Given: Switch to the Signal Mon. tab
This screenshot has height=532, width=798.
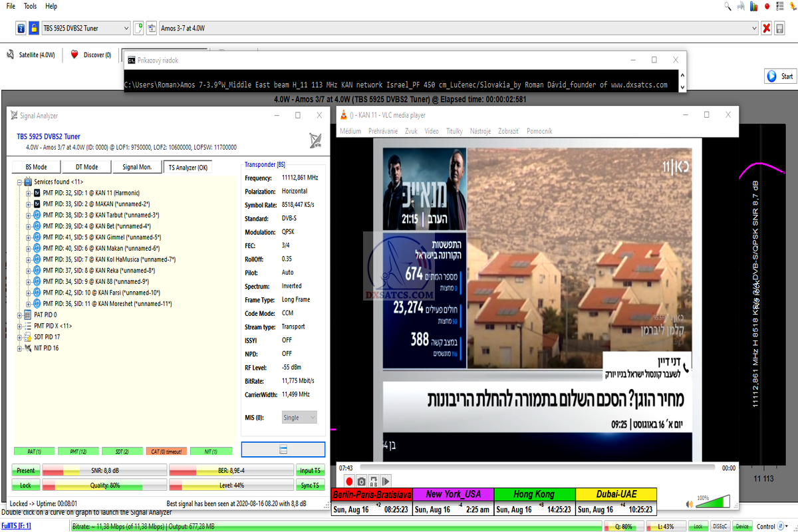Looking at the screenshot, I should click(x=138, y=167).
